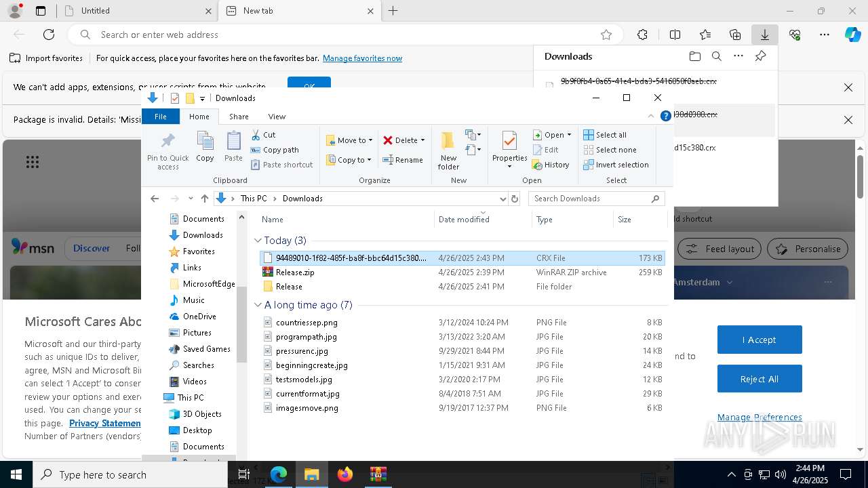Click the Copilot icon in Edge
Image resolution: width=868 pixels, height=488 pixels.
(853, 35)
